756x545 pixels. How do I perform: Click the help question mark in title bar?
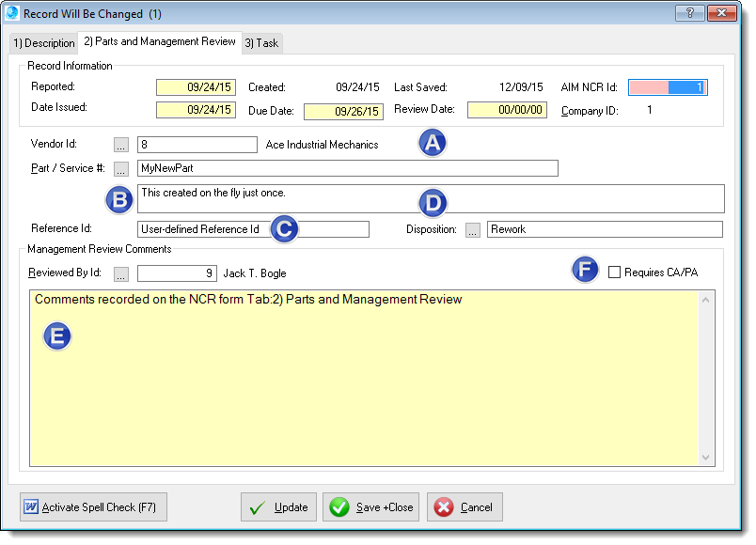686,13
